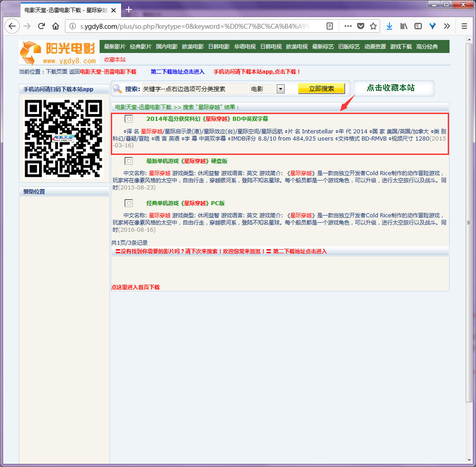Click scrollbar down arrow

click(469, 460)
